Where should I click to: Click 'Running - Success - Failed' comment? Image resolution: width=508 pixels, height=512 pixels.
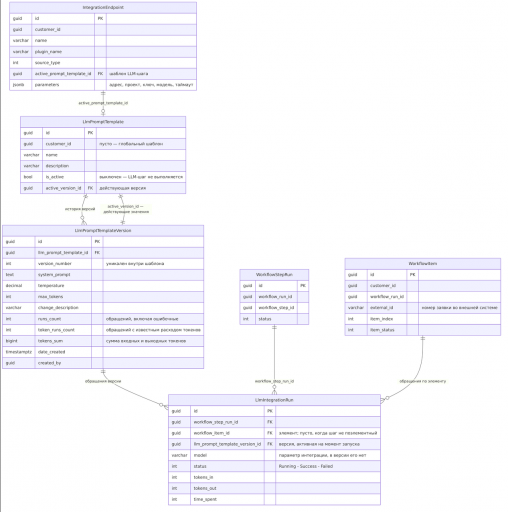pos(306,466)
